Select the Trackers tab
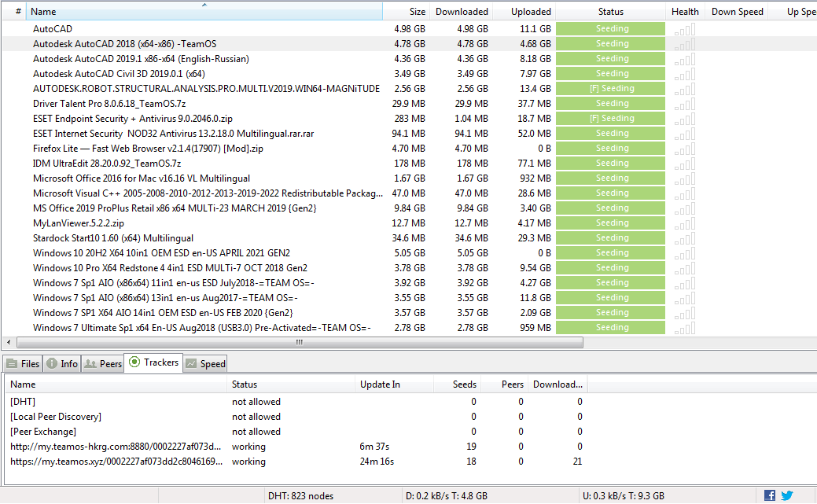The image size is (817, 504). tap(153, 362)
